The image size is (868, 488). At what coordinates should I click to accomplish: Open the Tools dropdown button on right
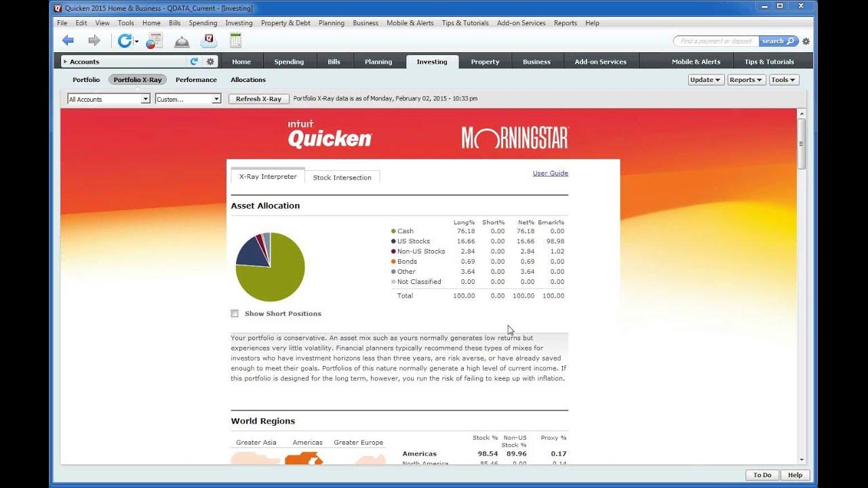(784, 80)
